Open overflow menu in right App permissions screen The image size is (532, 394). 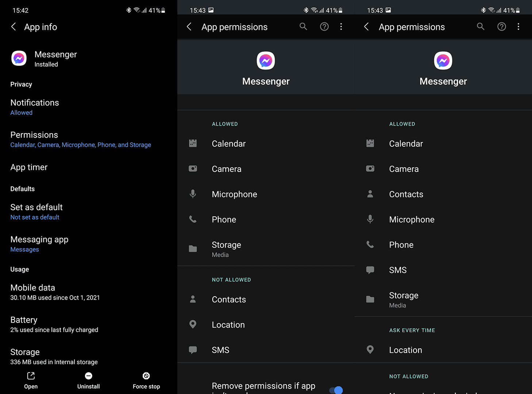tap(518, 26)
